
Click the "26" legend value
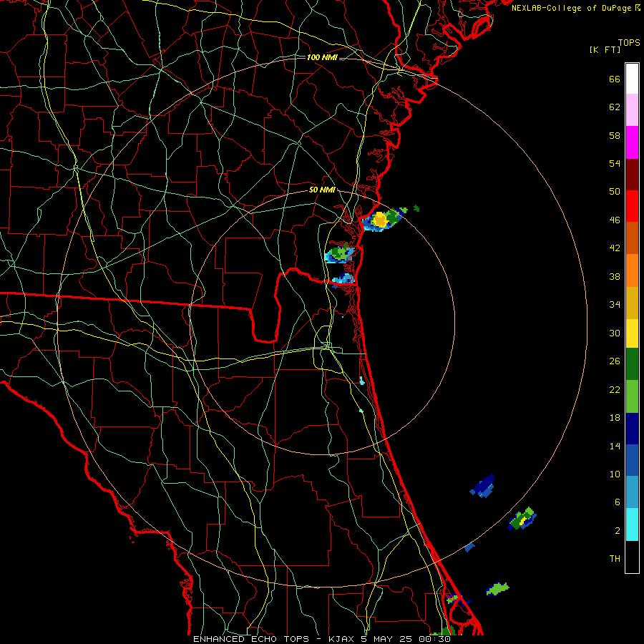(615, 361)
